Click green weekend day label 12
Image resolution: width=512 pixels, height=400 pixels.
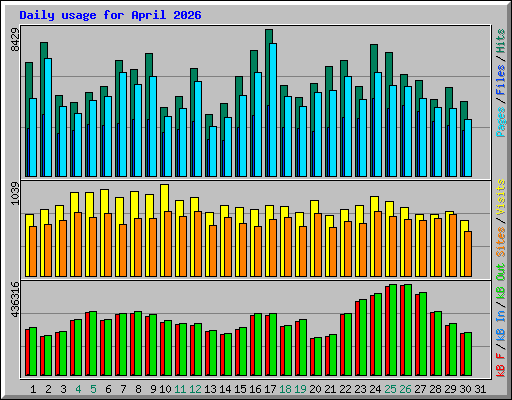coord(195,389)
